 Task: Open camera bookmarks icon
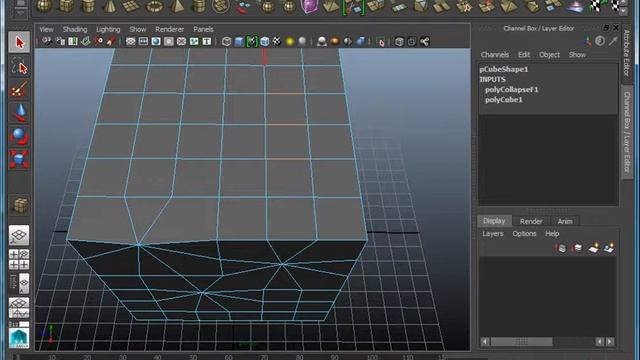pos(73,41)
